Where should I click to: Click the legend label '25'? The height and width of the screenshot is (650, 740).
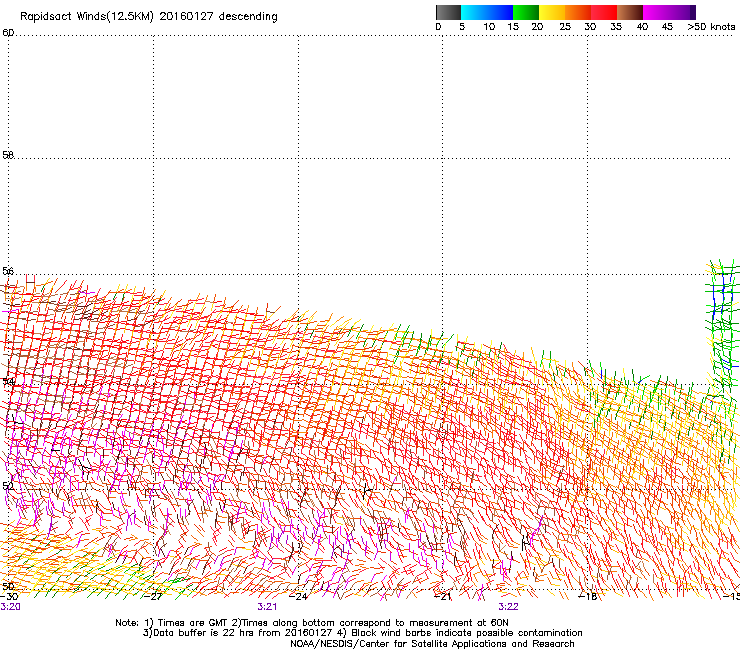pos(565,27)
